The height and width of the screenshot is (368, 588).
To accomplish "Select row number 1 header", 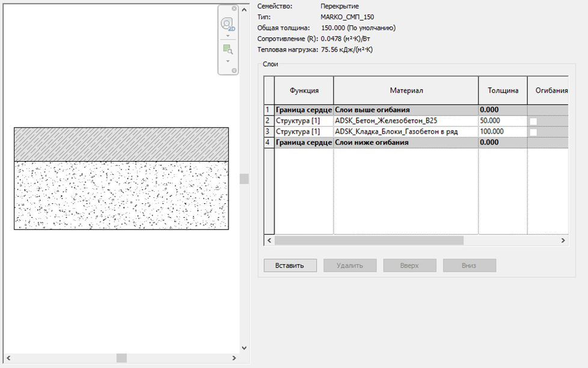I will pyautogui.click(x=269, y=110).
